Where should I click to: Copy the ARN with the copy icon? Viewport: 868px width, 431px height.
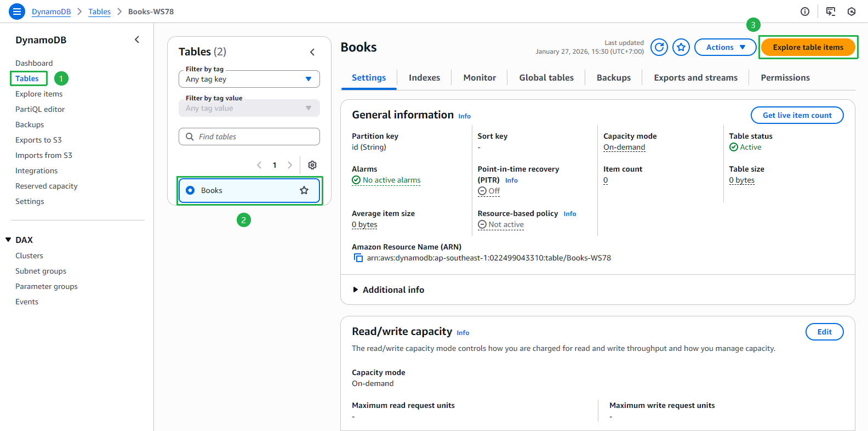click(x=358, y=258)
